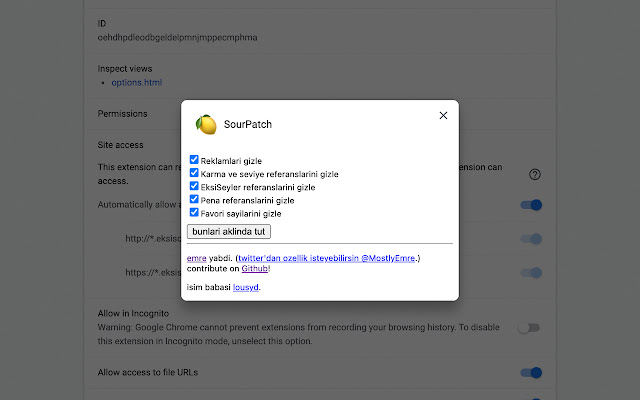Disable Allow access to file URLs
Screen dimensions: 640x400
[x=531, y=373]
